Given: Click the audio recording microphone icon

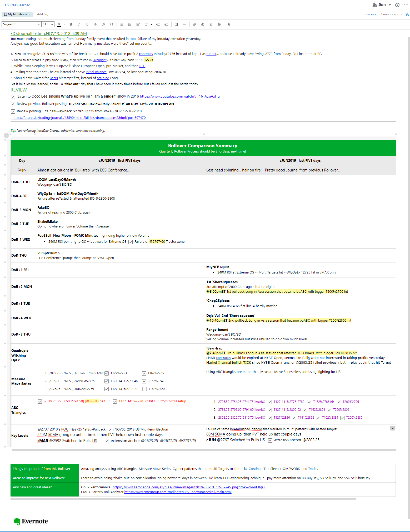Looking at the screenshot, I should click(211, 24).
